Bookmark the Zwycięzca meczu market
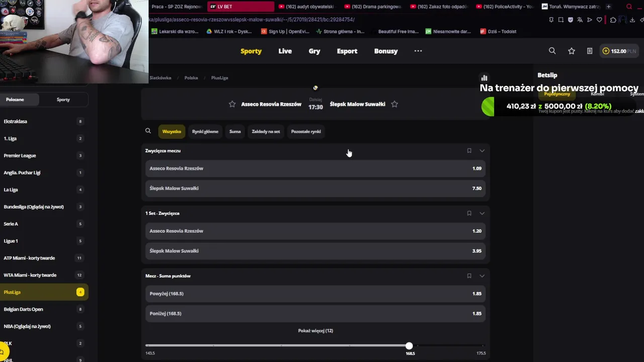This screenshot has height=362, width=644. click(469, 150)
